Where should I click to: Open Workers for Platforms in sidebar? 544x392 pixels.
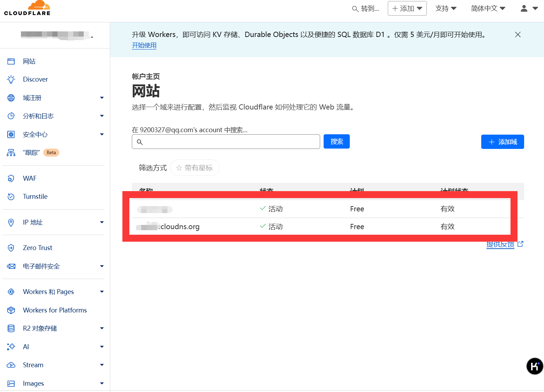55,310
